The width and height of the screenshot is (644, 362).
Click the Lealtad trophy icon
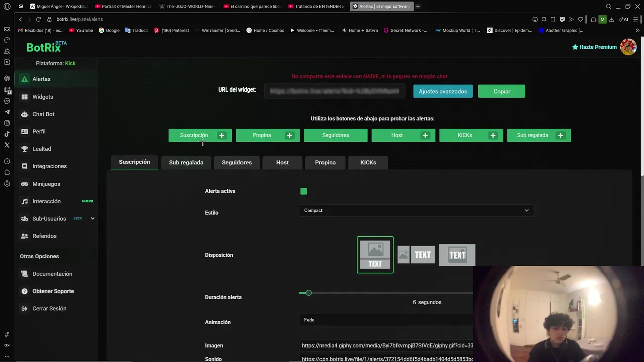(24, 149)
